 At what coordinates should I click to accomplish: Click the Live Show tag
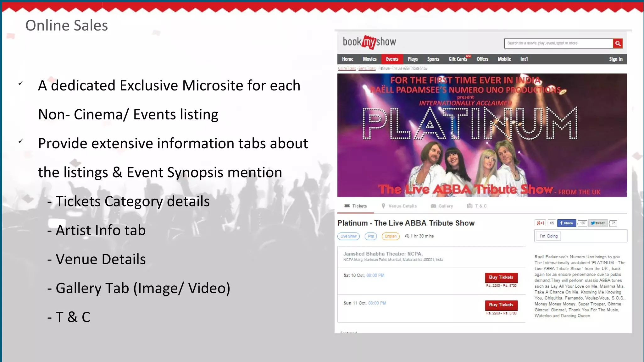348,236
